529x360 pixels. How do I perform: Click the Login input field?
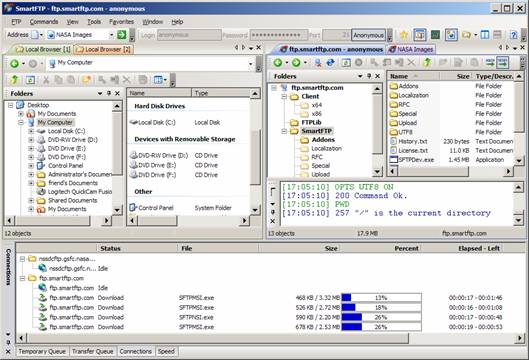point(189,35)
